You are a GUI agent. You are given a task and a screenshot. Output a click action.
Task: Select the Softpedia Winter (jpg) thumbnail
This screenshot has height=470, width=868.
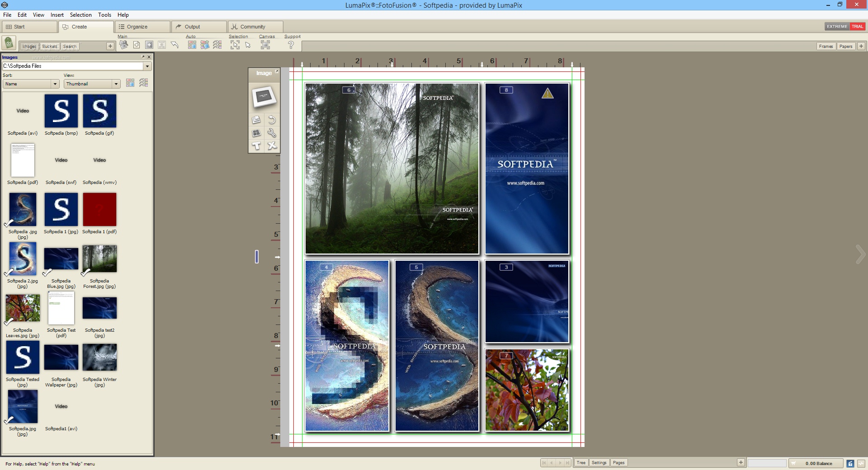click(x=99, y=357)
